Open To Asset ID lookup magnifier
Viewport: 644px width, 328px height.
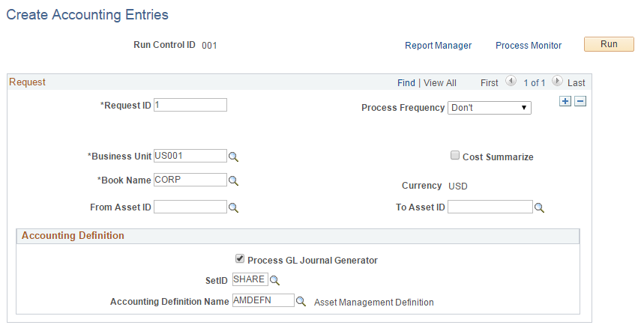coord(539,208)
